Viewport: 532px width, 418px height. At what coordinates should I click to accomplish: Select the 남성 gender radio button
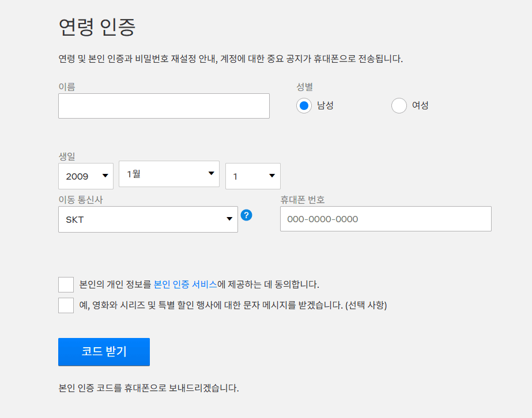coord(304,106)
